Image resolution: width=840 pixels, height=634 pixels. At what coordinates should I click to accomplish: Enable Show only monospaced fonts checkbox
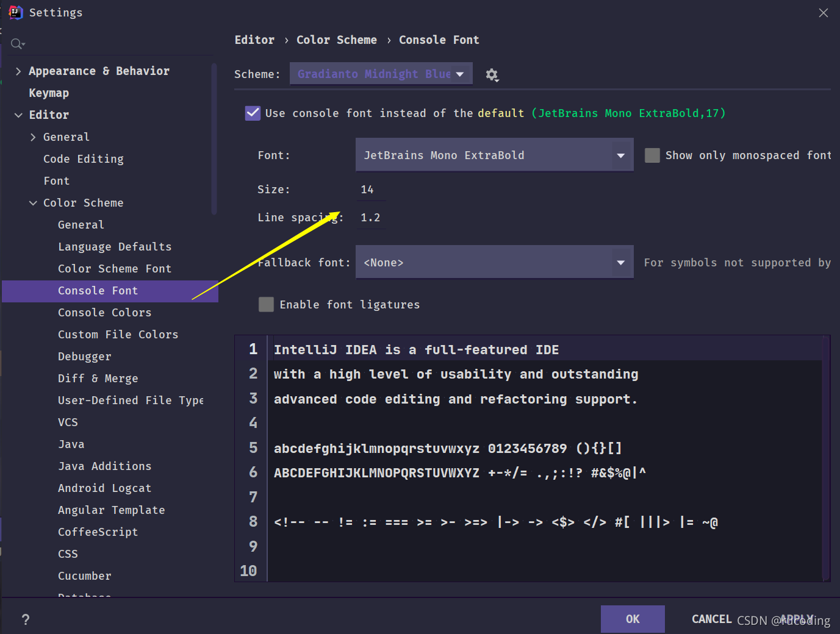point(652,155)
